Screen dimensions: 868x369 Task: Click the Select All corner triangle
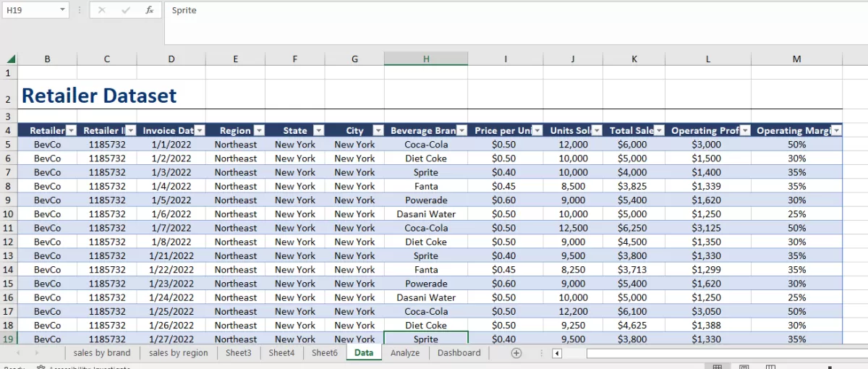(x=11, y=59)
